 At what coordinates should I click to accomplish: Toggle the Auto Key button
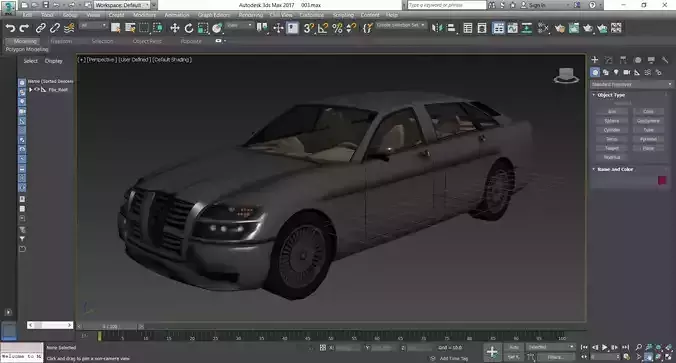click(x=514, y=347)
